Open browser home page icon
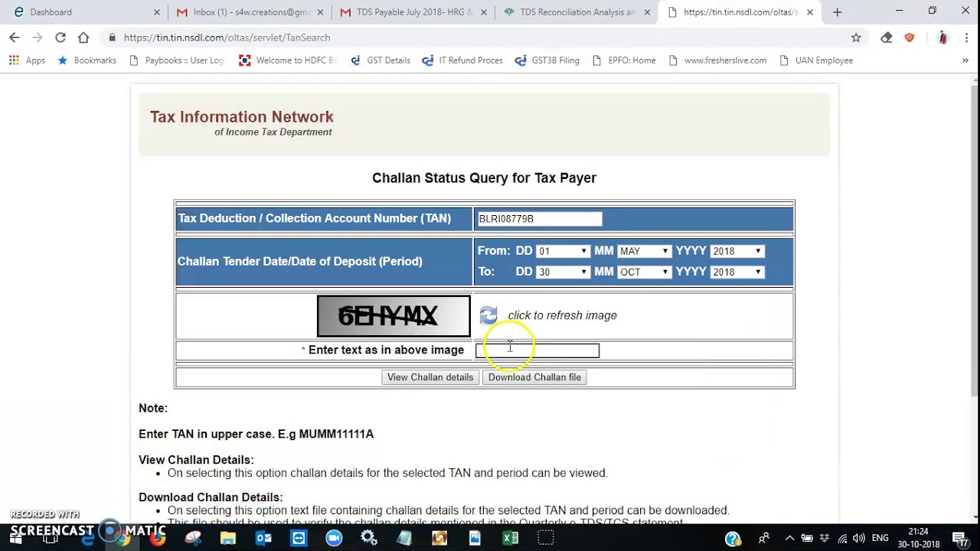Viewport: 980px width, 551px height. point(83,37)
